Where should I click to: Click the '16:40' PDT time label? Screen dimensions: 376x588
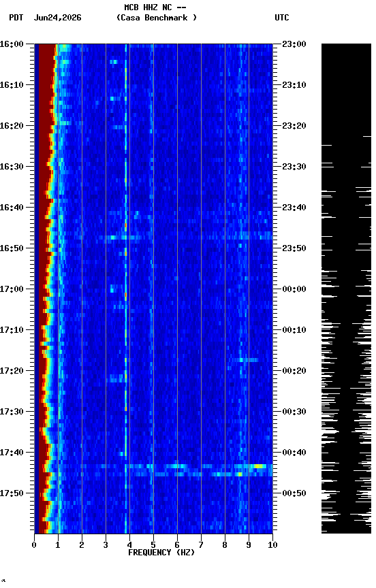point(12,208)
